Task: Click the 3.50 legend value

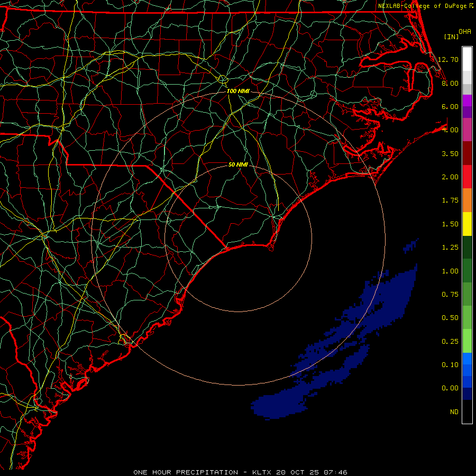Action: pyautogui.click(x=450, y=153)
